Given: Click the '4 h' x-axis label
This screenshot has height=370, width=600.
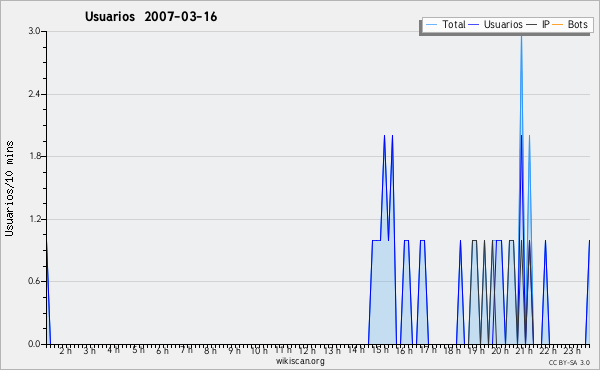Looking at the screenshot, I should tap(113, 350).
